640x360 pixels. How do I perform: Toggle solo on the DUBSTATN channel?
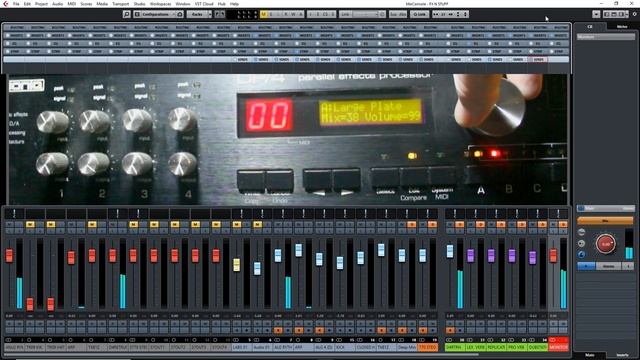542,224
